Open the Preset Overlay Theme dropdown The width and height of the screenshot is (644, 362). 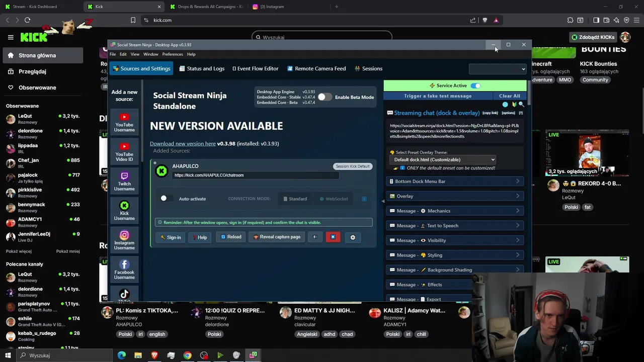pyautogui.click(x=443, y=159)
